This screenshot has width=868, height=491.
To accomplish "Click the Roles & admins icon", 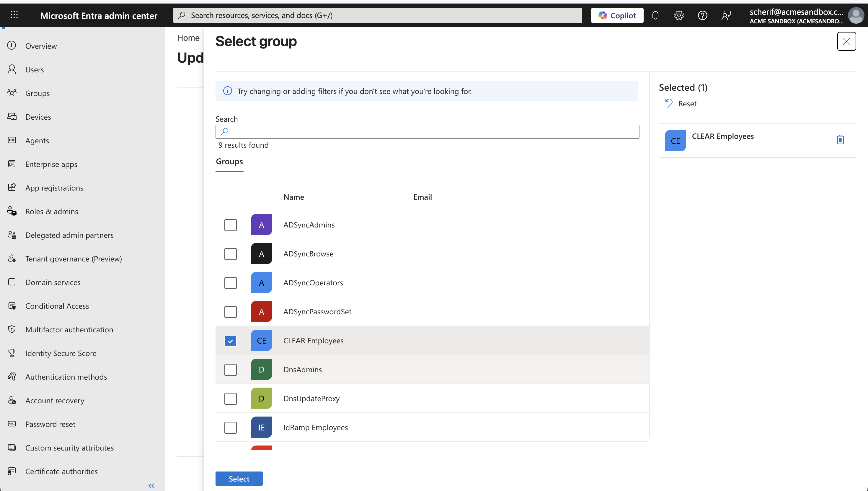I will click(12, 211).
